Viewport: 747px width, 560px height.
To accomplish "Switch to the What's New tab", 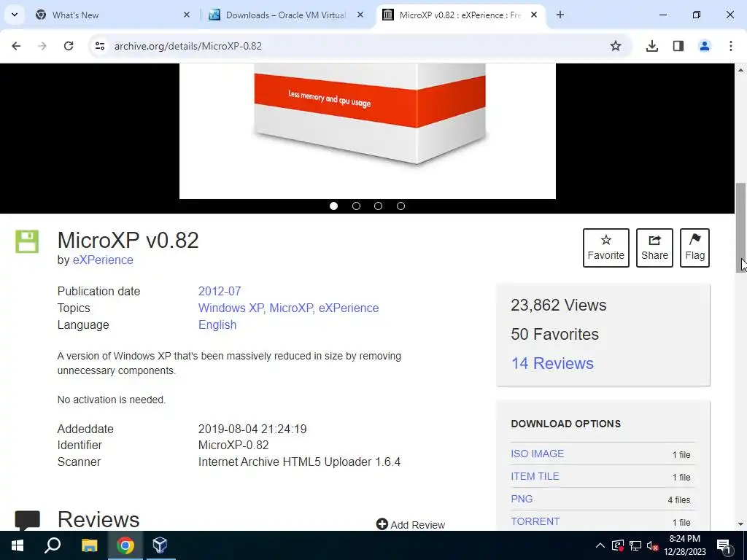I will coord(113,15).
